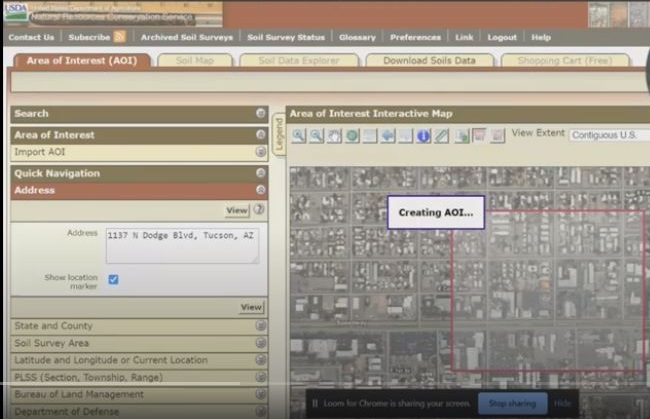This screenshot has height=419, width=650.
Task: Open the vertical Legend side tab
Action: (278, 135)
